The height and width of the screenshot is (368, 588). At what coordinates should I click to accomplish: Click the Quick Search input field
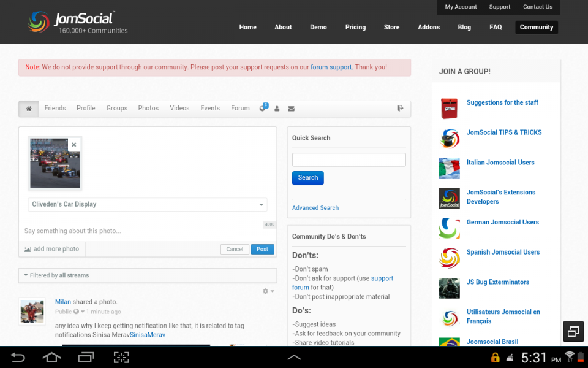[x=349, y=159]
